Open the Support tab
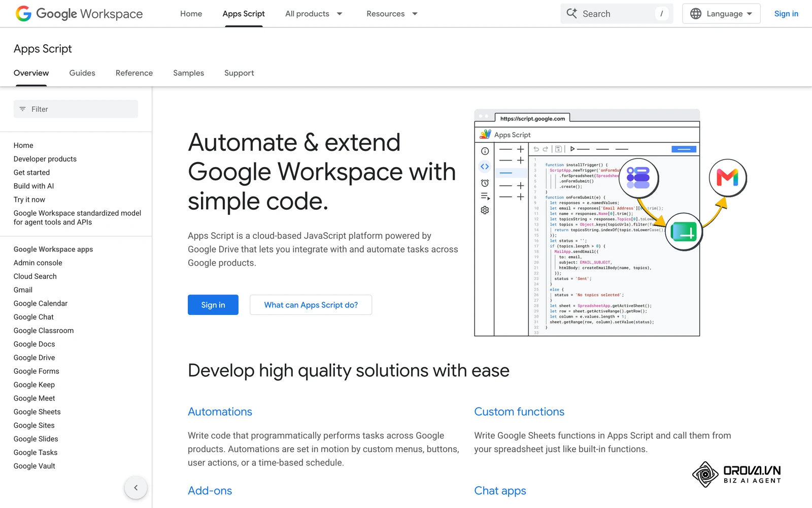Screen dimensions: 812x508 (239, 73)
